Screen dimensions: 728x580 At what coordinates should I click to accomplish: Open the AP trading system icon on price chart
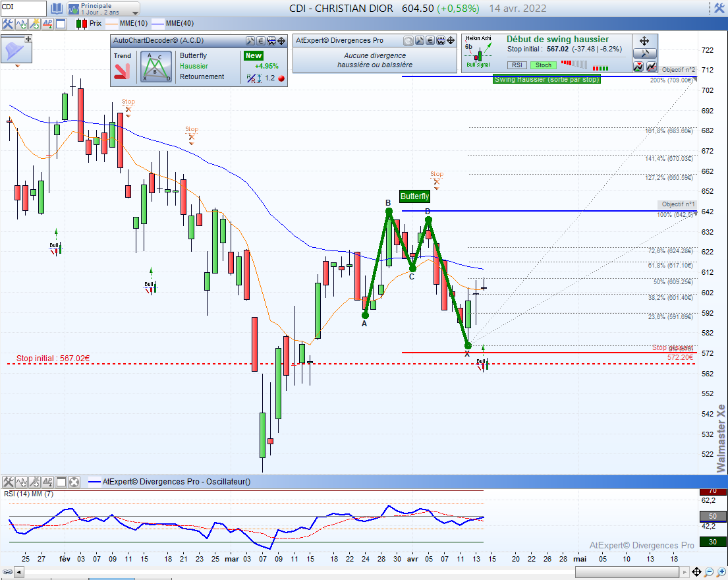click(x=47, y=24)
